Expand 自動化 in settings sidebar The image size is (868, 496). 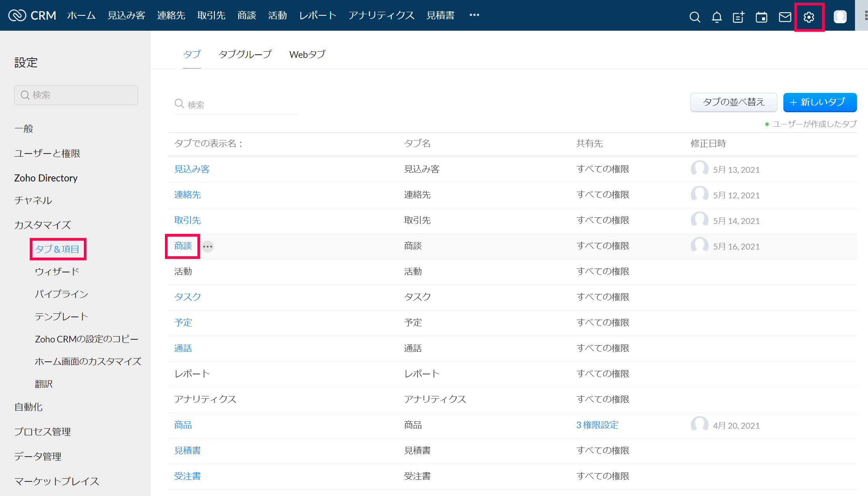(28, 407)
